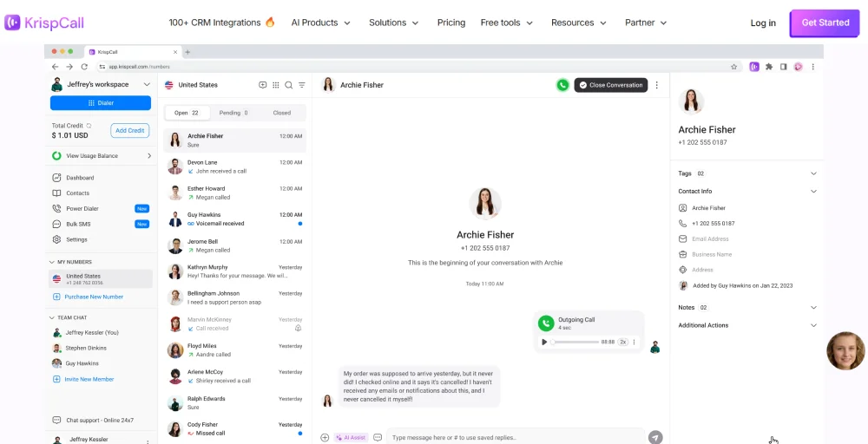Click plus attachment icon in message bar

click(325, 437)
